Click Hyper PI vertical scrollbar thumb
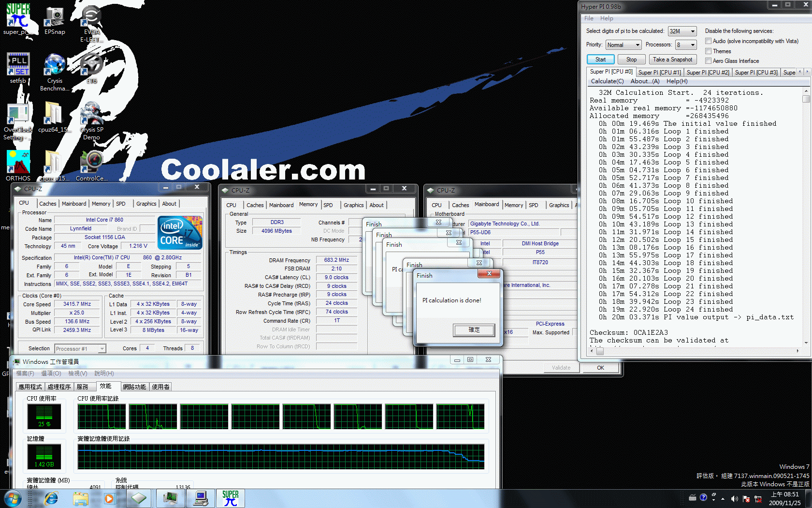 tap(806, 99)
